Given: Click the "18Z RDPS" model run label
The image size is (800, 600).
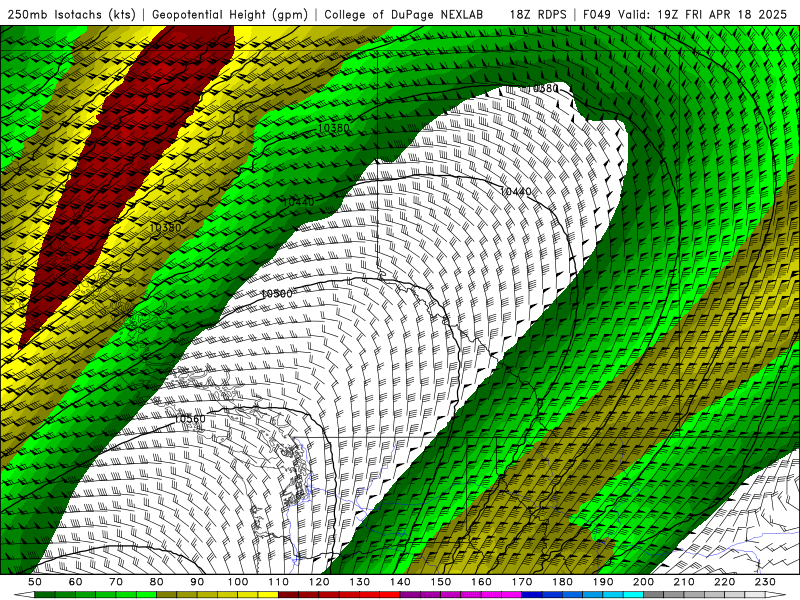Looking at the screenshot, I should [x=538, y=15].
